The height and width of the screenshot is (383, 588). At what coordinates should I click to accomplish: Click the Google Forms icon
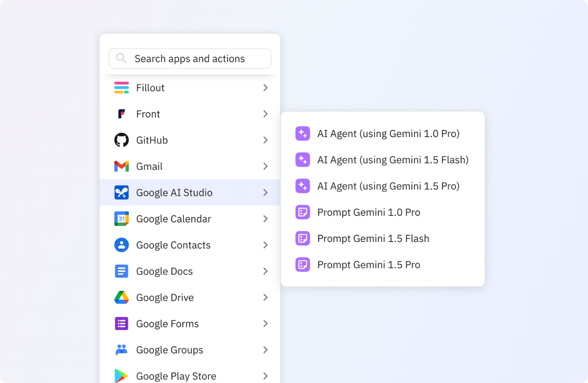pyautogui.click(x=121, y=323)
